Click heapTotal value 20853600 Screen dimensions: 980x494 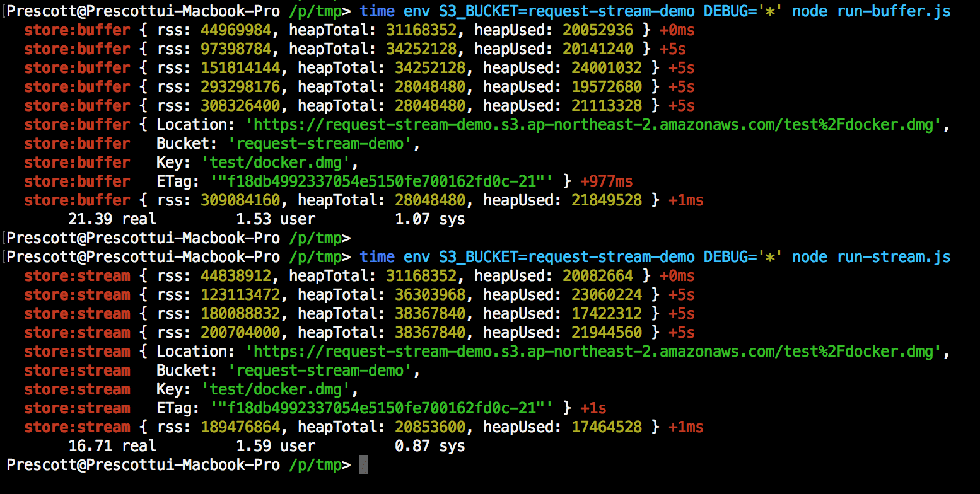click(430, 427)
